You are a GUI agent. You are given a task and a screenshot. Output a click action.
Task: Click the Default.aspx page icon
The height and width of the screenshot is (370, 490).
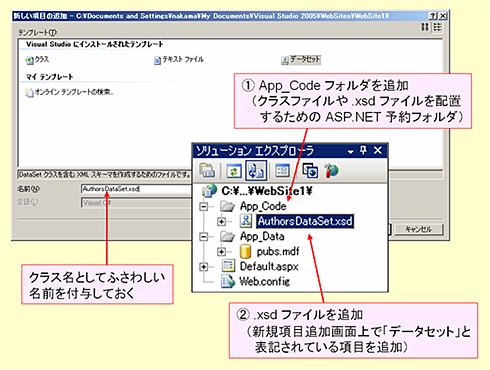pyautogui.click(x=228, y=266)
